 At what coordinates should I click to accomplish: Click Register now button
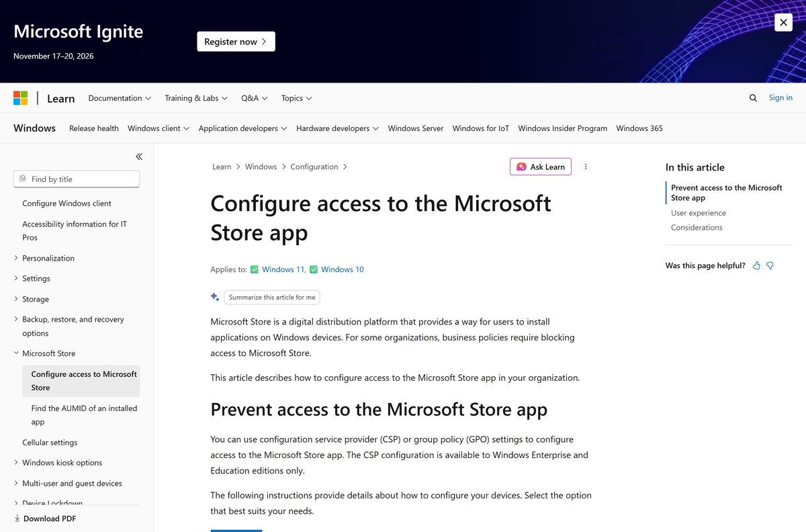tap(236, 42)
